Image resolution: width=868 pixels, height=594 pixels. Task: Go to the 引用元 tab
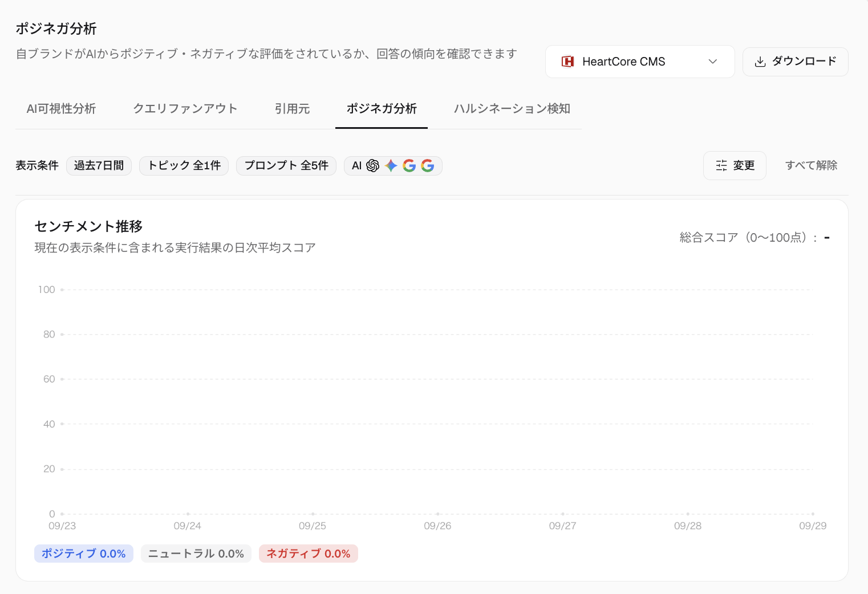292,108
